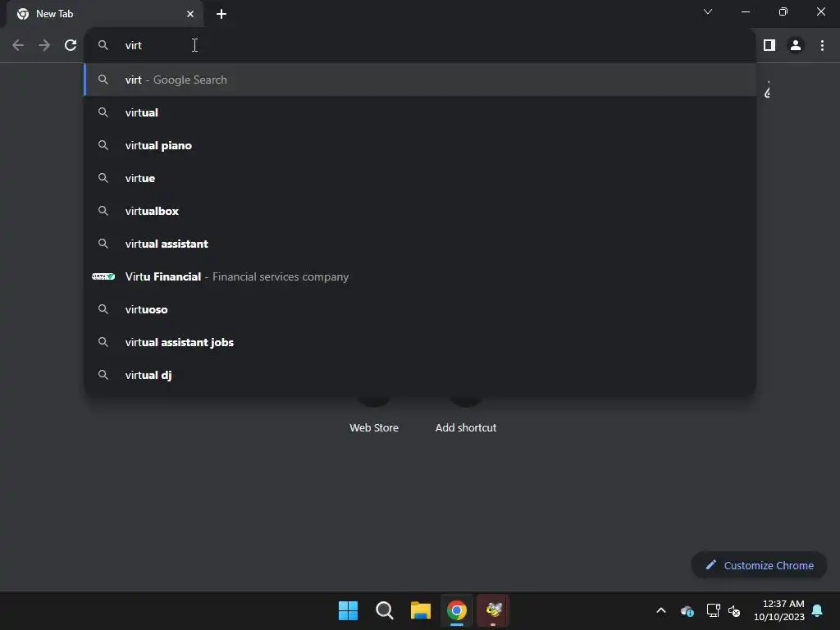Choose the 'virtualbox' suggestion
The image size is (840, 630).
click(x=420, y=211)
